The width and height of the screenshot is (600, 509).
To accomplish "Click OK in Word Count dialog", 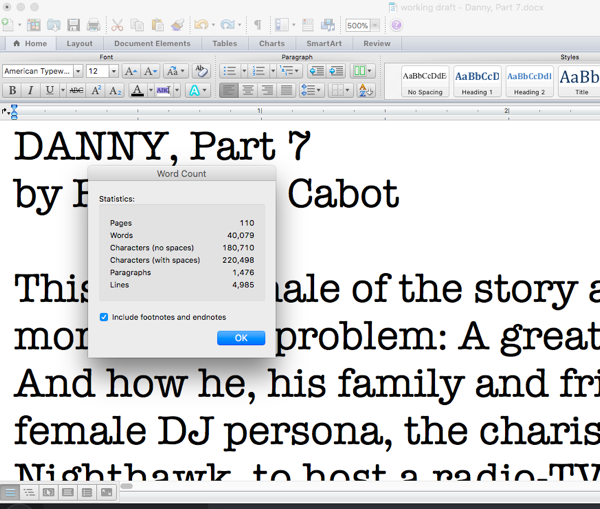I will point(241,338).
